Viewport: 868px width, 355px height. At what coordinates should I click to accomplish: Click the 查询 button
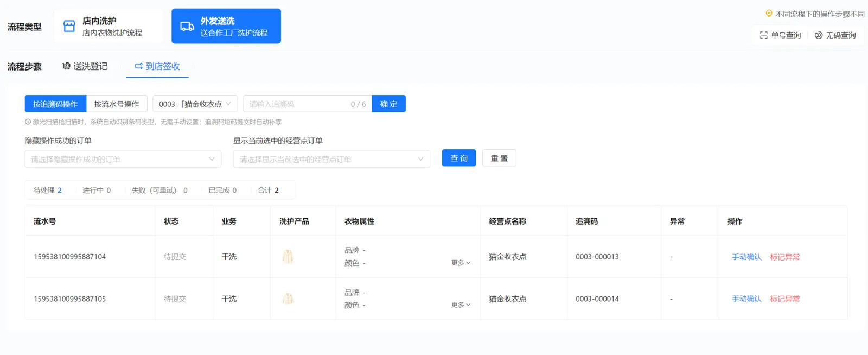click(459, 158)
